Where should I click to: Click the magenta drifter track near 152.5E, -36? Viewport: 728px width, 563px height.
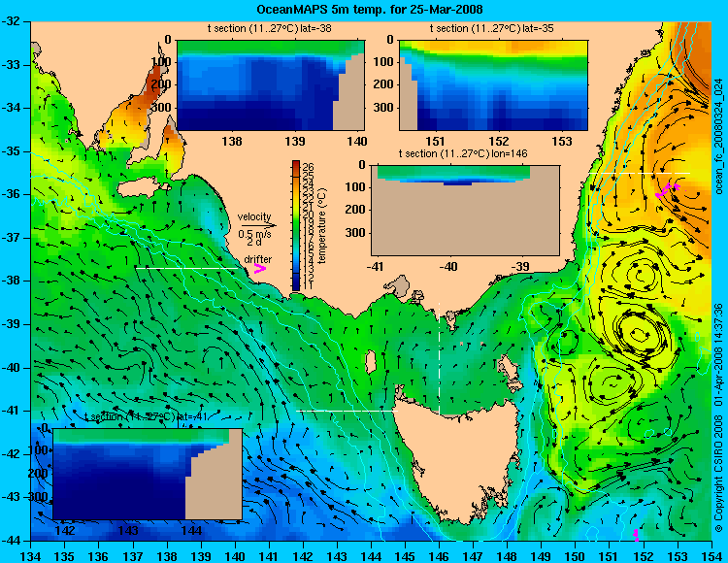668,190
